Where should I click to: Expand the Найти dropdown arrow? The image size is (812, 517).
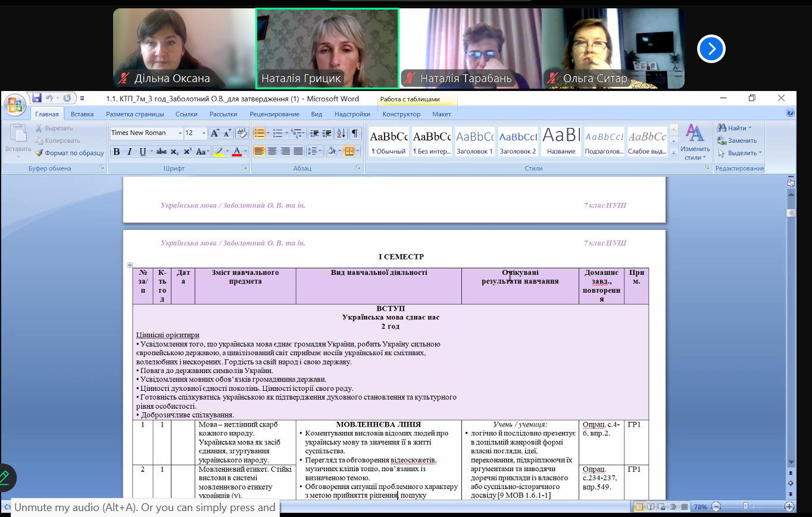point(749,128)
